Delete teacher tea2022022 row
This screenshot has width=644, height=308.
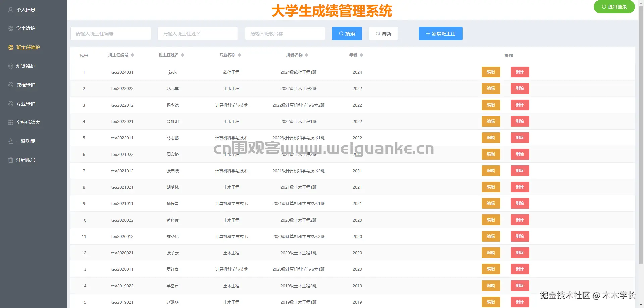520,88
